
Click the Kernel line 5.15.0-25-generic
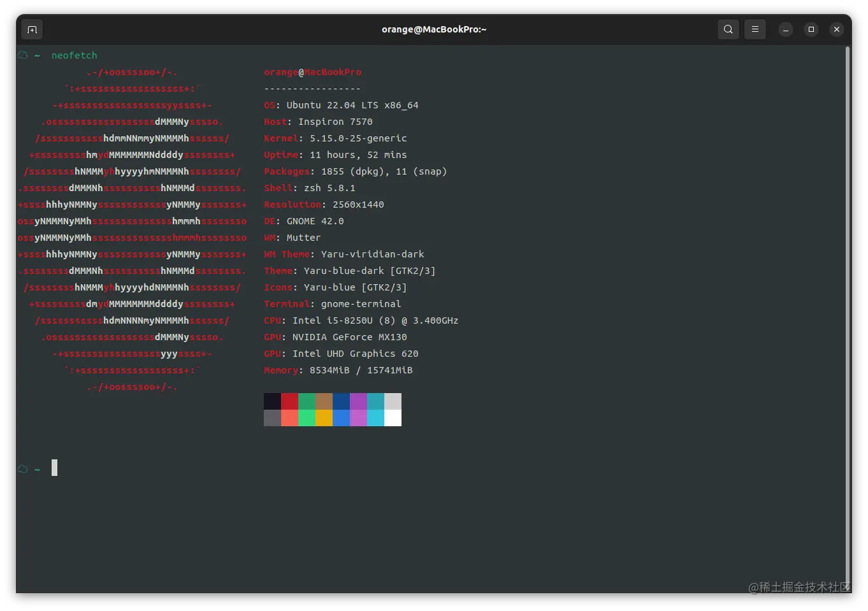pos(336,138)
